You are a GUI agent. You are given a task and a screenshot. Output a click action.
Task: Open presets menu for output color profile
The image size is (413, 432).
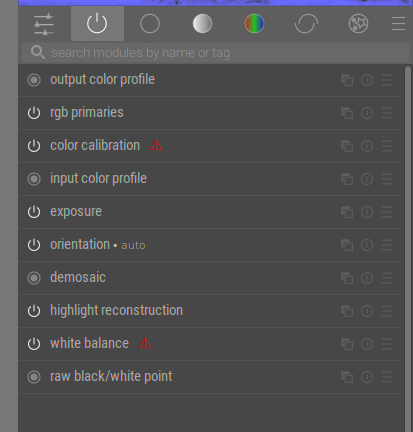(387, 80)
